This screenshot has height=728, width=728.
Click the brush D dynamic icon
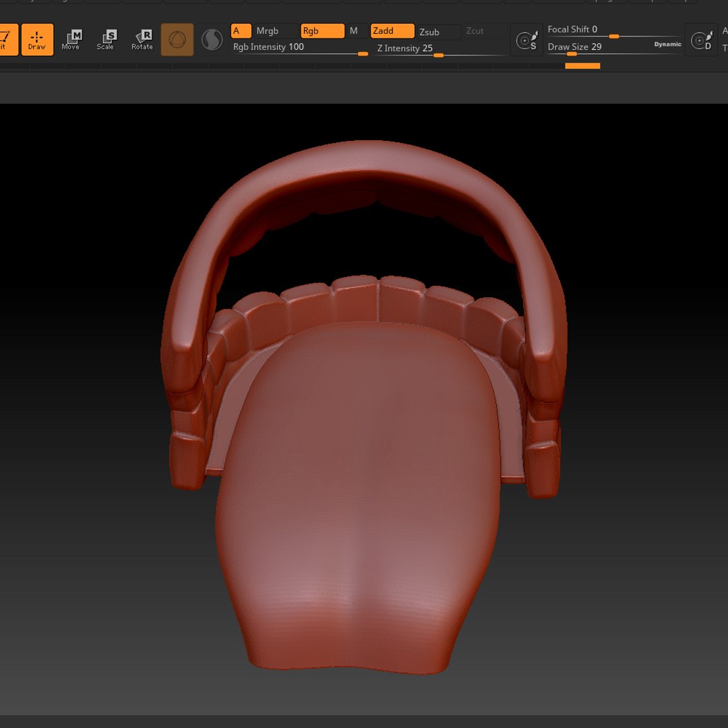(x=701, y=40)
